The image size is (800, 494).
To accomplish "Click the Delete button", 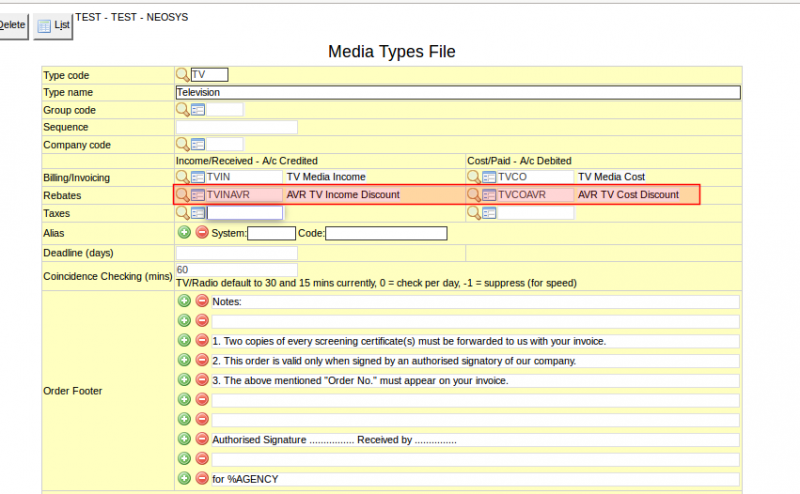I will [12, 25].
